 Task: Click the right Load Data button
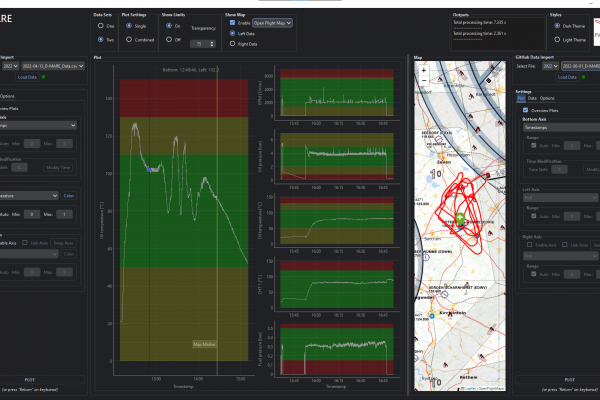(x=569, y=76)
